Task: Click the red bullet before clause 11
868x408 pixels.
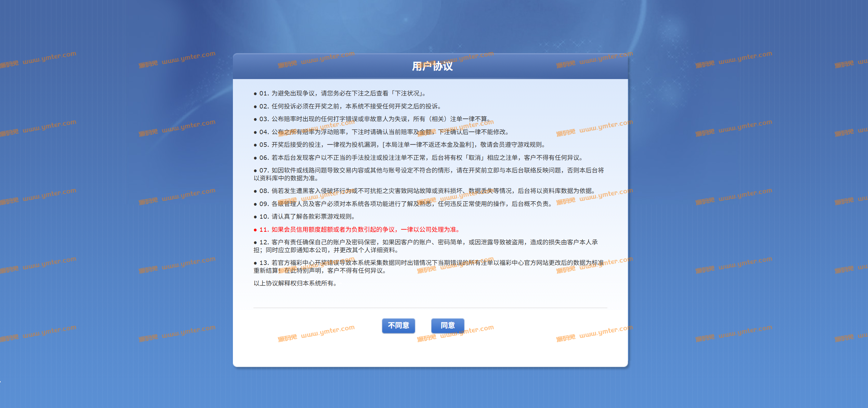Action: (x=255, y=230)
